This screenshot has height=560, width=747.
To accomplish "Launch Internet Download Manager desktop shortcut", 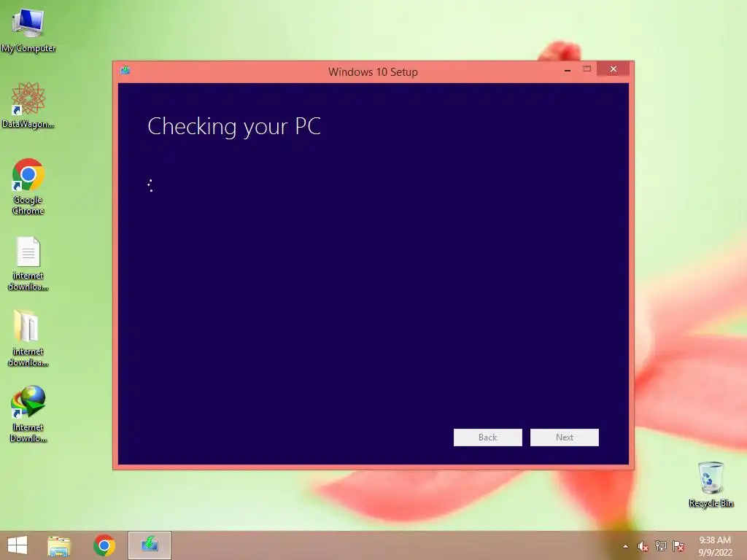I will 28,414.
